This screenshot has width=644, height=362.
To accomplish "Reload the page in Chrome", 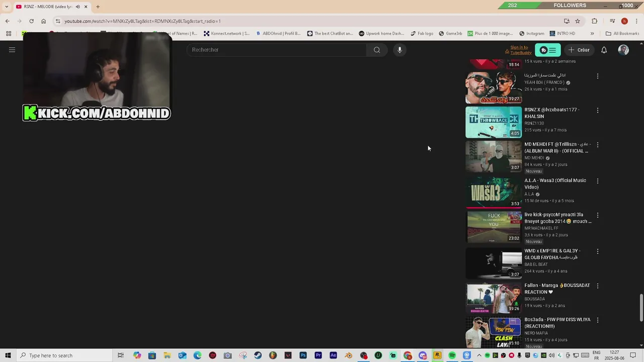I will [x=31, y=21].
